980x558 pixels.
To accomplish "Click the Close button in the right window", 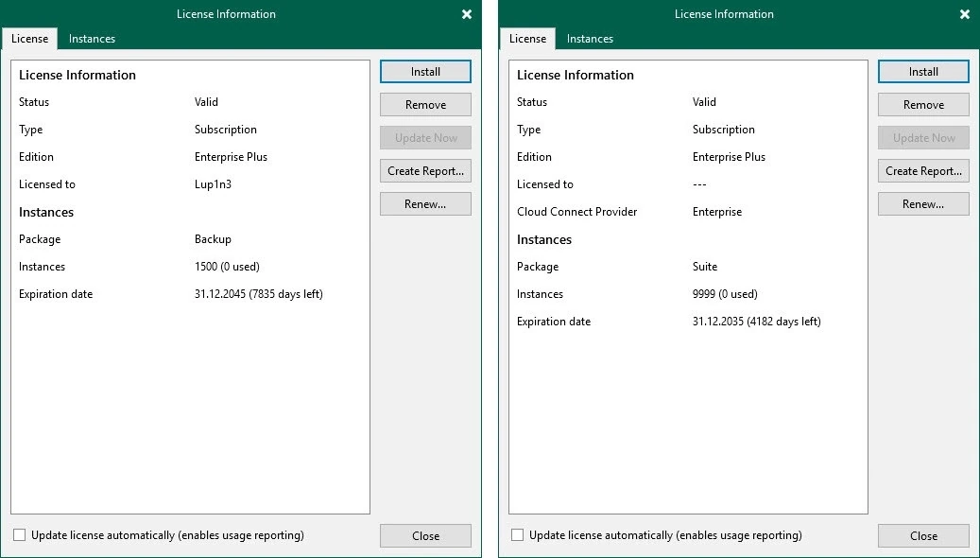I will tap(923, 535).
